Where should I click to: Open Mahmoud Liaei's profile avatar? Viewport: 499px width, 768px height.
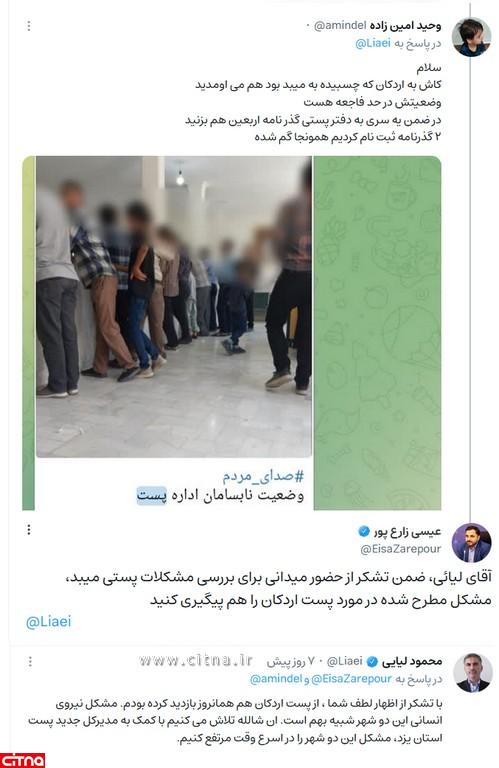coord(473,672)
